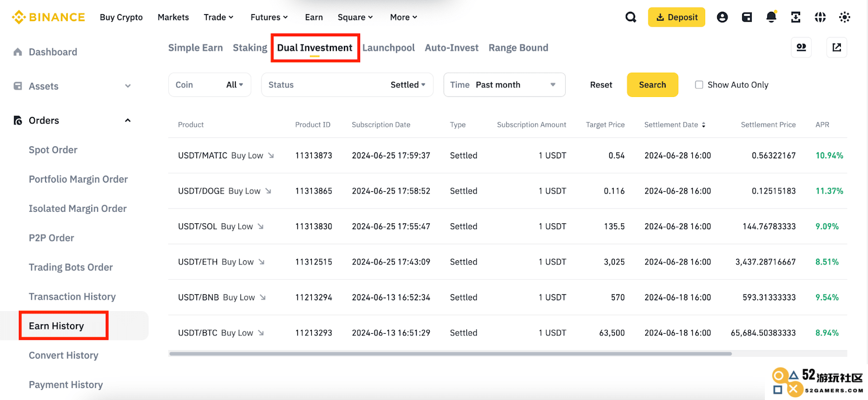
Task: Select the Dual Investment tab
Action: coord(315,48)
